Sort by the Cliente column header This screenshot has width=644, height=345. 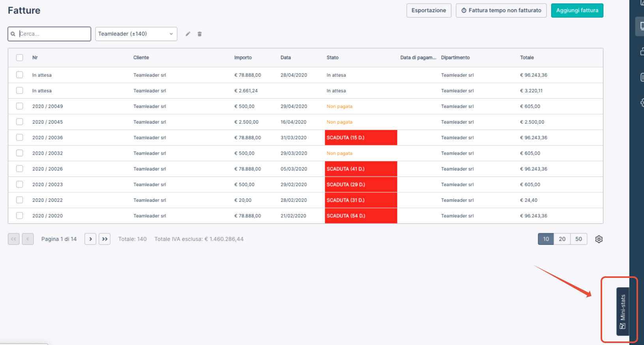pyautogui.click(x=141, y=58)
